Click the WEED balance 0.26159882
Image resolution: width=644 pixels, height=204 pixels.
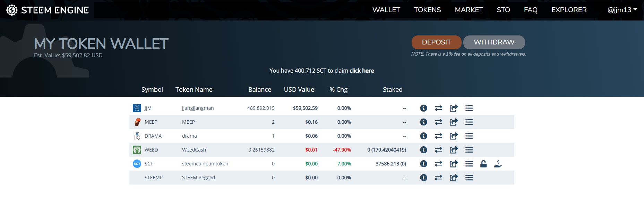tap(261, 150)
